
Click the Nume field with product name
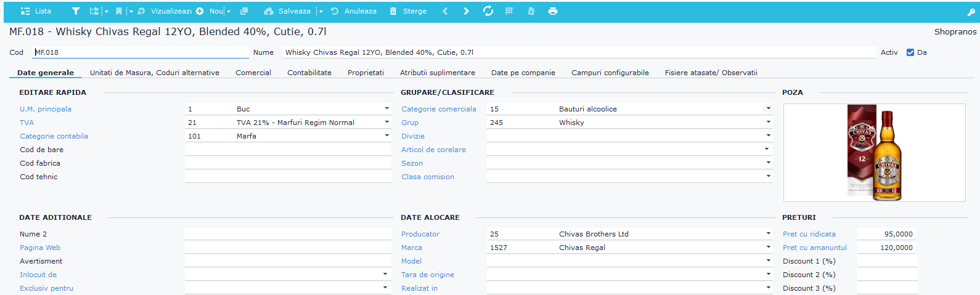pos(579,52)
